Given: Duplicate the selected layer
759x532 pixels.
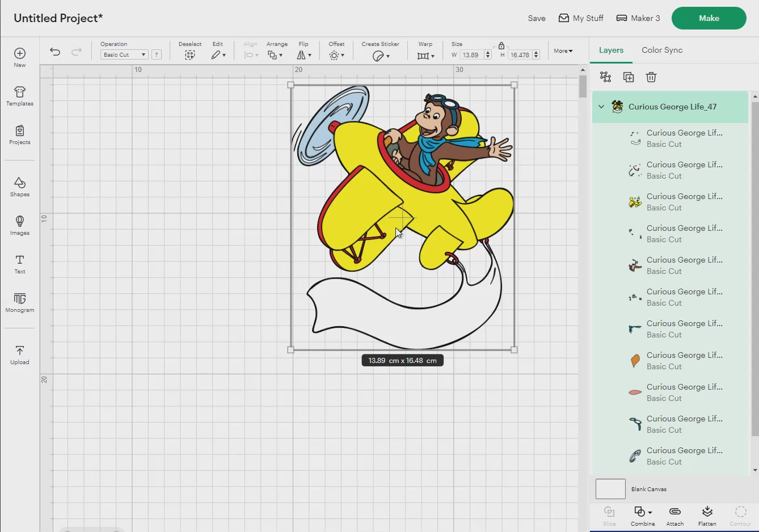Looking at the screenshot, I should [x=629, y=77].
